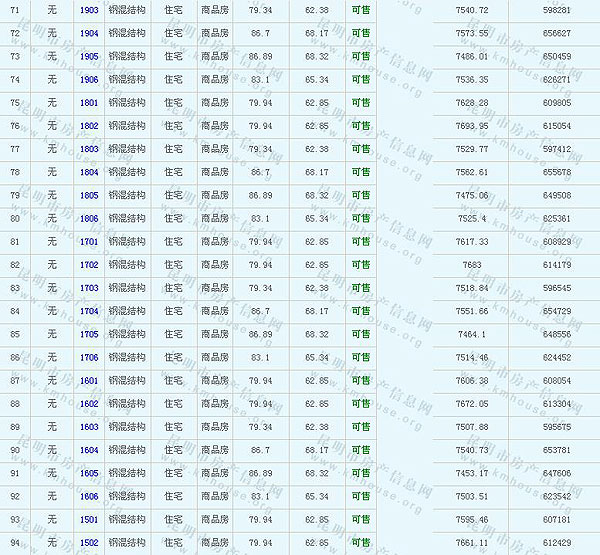View room 1804 details link
The image size is (600, 555).
[89, 172]
